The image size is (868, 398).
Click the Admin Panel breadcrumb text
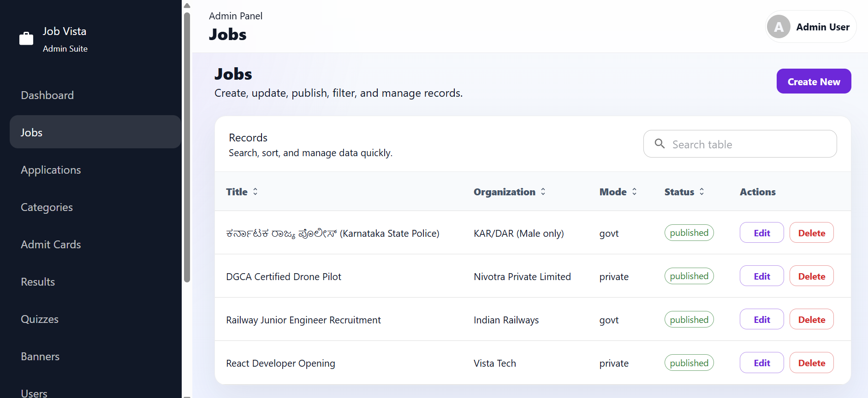[235, 16]
